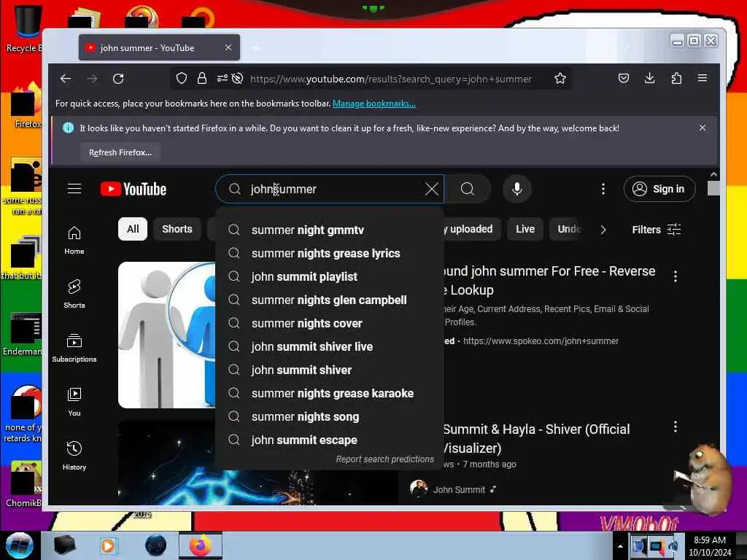Select the Live filter chip
The height and width of the screenshot is (560, 747).
[525, 229]
